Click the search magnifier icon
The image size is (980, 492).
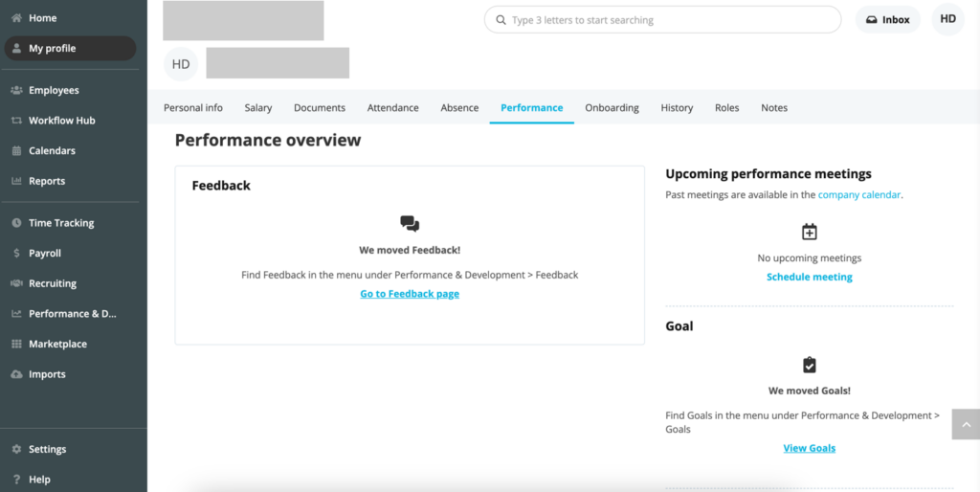[501, 20]
